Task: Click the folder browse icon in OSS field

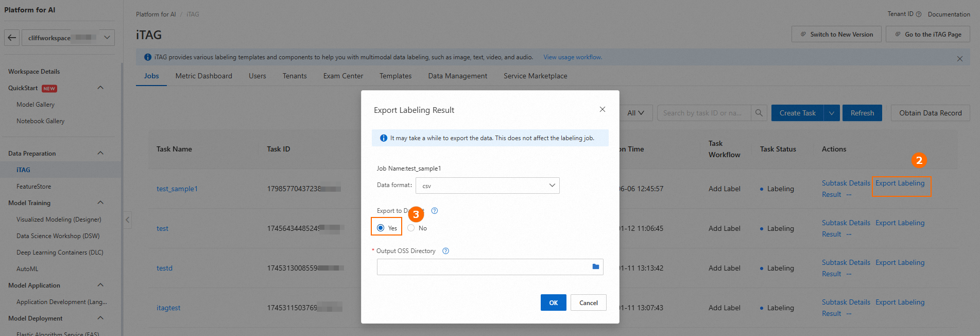Action: (596, 266)
